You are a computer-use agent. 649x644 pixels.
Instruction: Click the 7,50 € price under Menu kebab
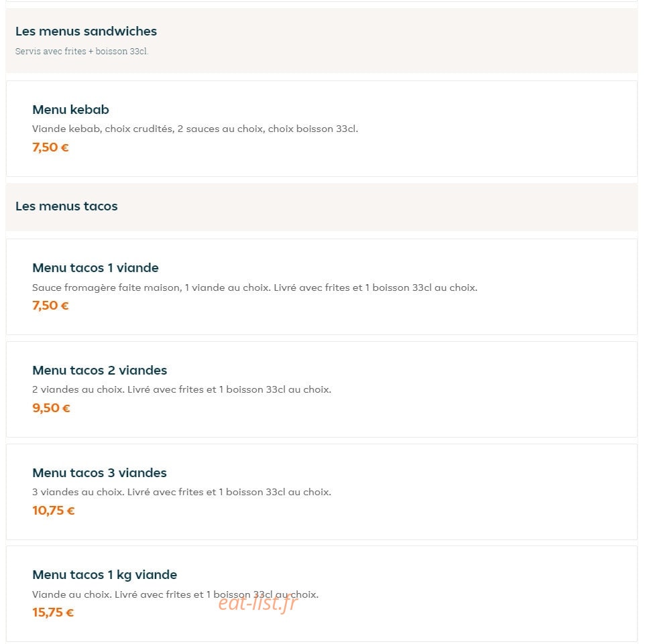point(50,147)
